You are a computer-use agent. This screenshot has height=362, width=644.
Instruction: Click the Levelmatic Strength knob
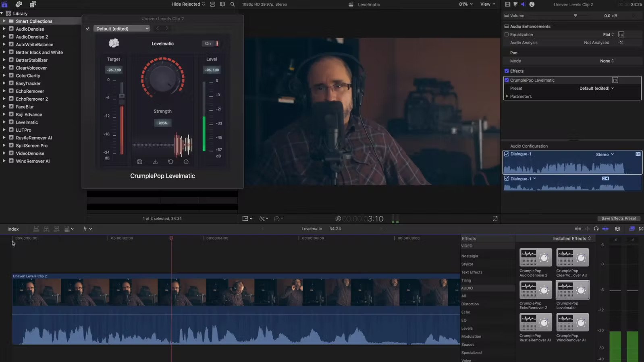[163, 78]
